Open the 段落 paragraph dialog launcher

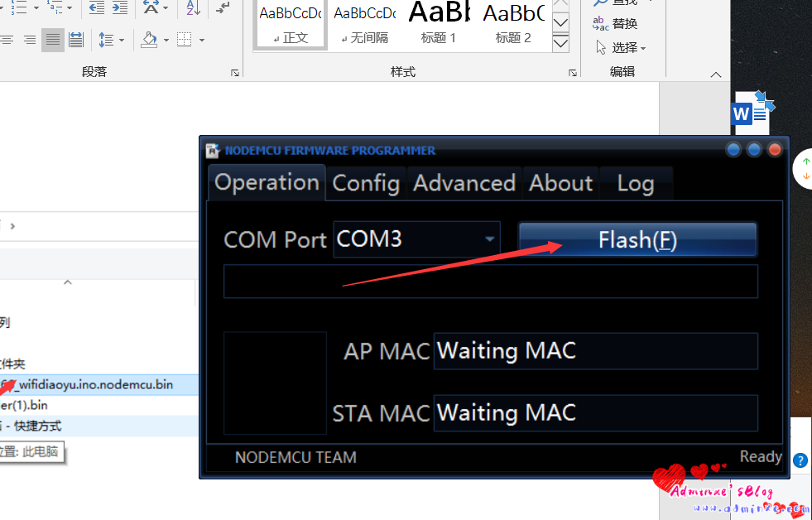click(235, 73)
